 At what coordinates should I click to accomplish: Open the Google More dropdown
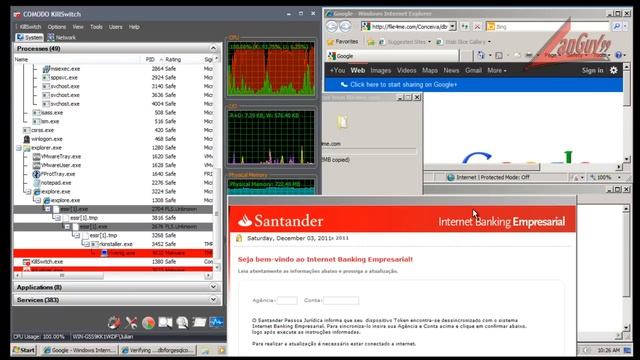click(x=496, y=70)
